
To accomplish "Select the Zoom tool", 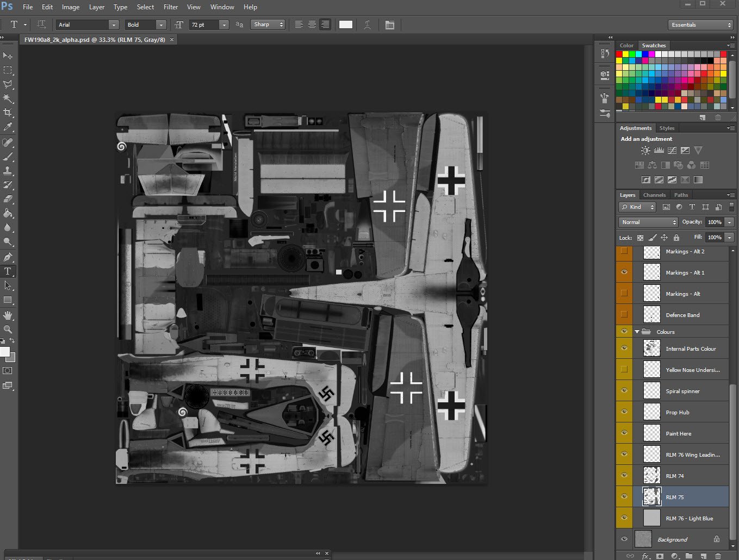I will (8, 329).
